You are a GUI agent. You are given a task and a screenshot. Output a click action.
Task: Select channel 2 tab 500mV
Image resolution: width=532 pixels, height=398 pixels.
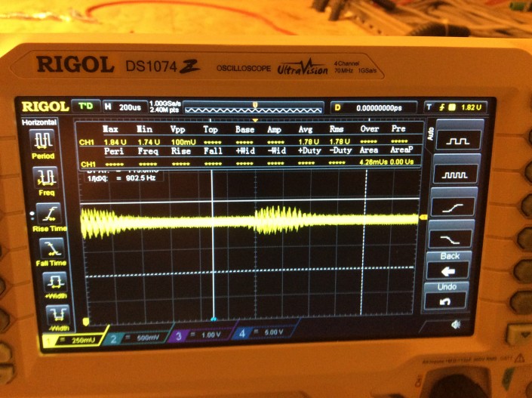pos(139,338)
